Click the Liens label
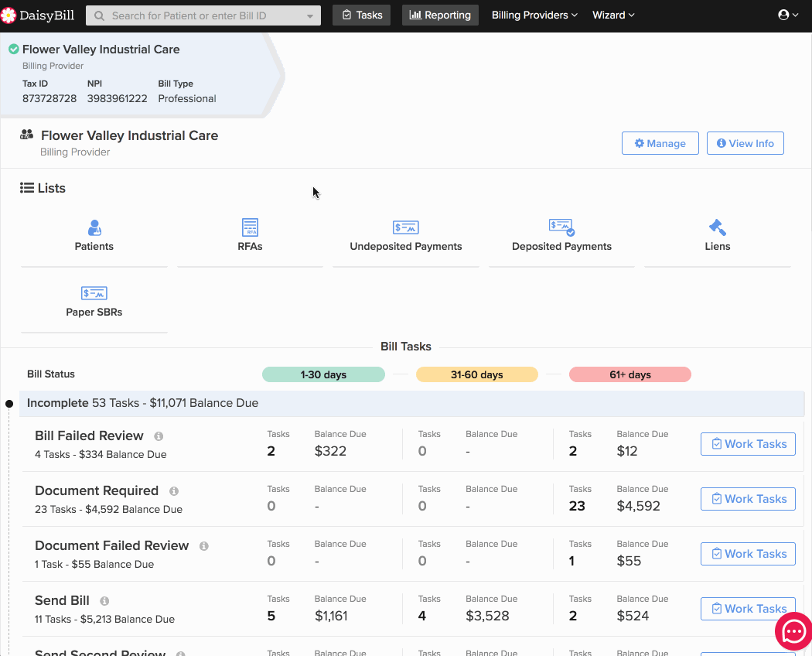The width and height of the screenshot is (812, 656). click(717, 247)
